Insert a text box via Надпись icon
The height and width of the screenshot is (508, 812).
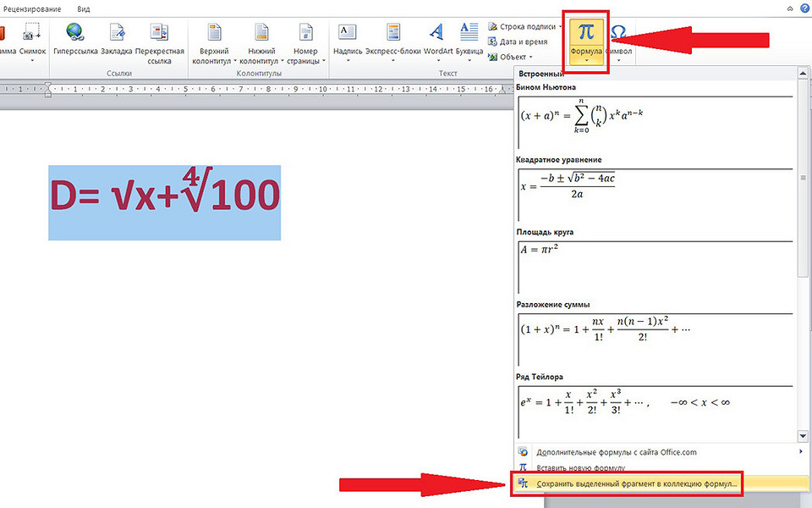point(347,33)
